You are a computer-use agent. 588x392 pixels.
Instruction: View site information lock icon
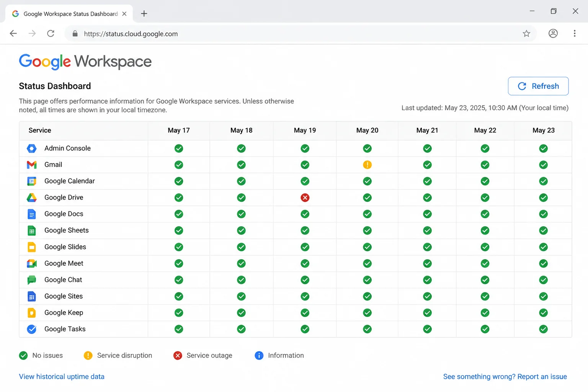[x=75, y=34]
